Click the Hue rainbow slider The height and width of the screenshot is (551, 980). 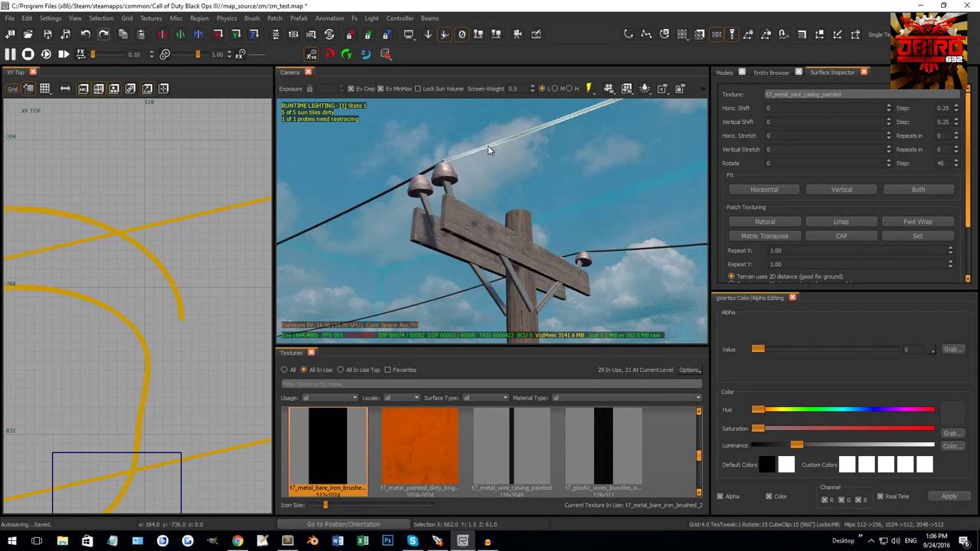843,409
